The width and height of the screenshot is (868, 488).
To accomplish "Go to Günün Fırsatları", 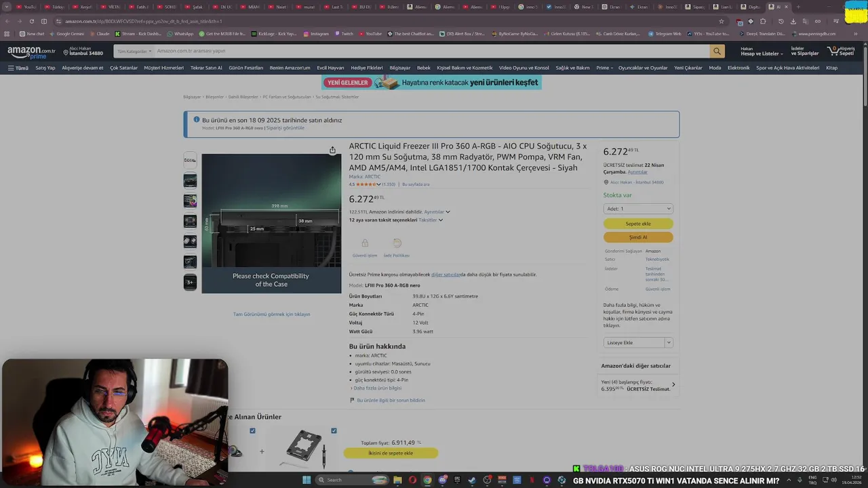I will [245, 68].
